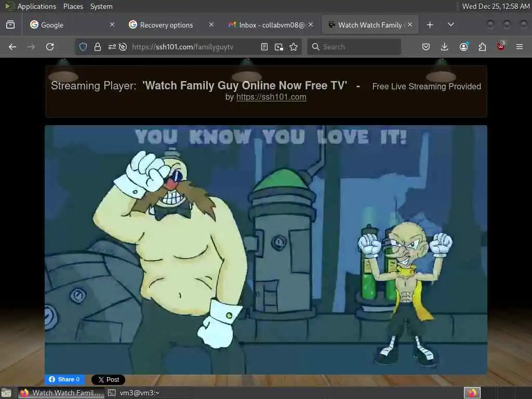Click the 'Watch Family Guy Online Now Free TV' title
532x399 pixels.
[x=245, y=86]
